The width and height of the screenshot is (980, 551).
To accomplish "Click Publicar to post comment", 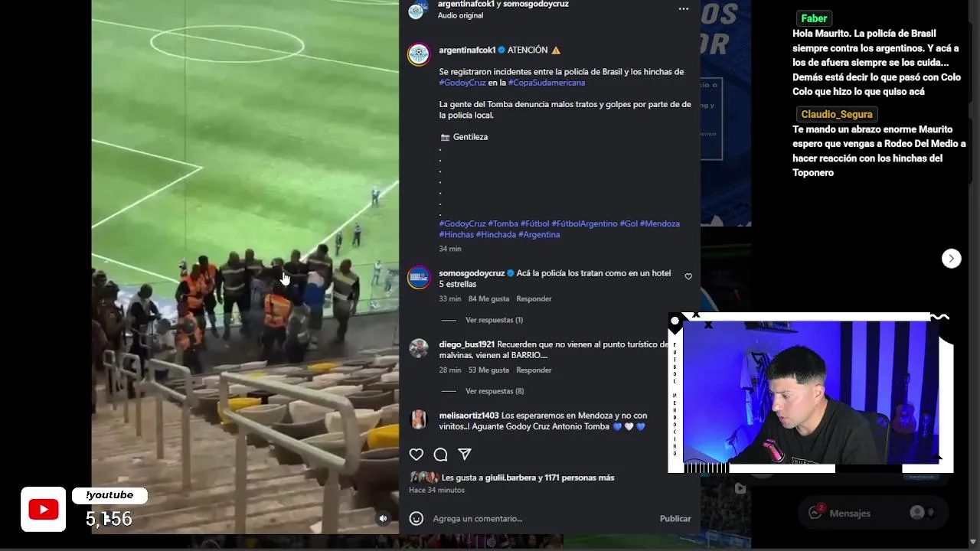I will [675, 519].
